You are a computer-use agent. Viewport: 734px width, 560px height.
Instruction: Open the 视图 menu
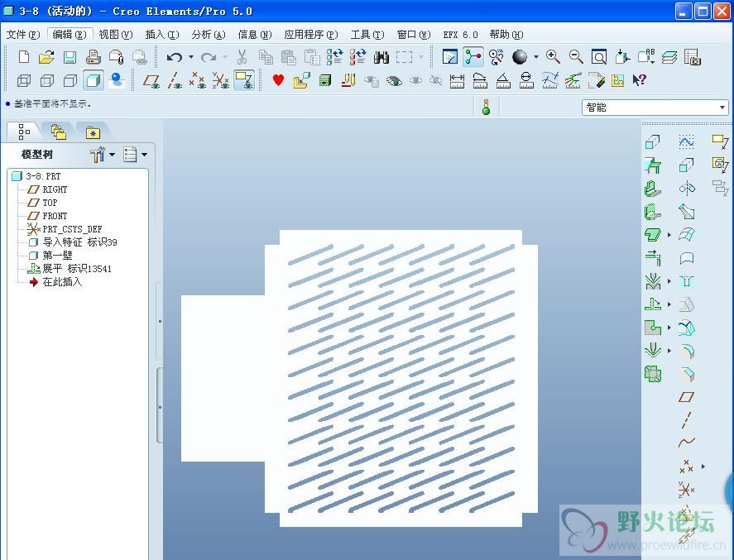(x=116, y=35)
